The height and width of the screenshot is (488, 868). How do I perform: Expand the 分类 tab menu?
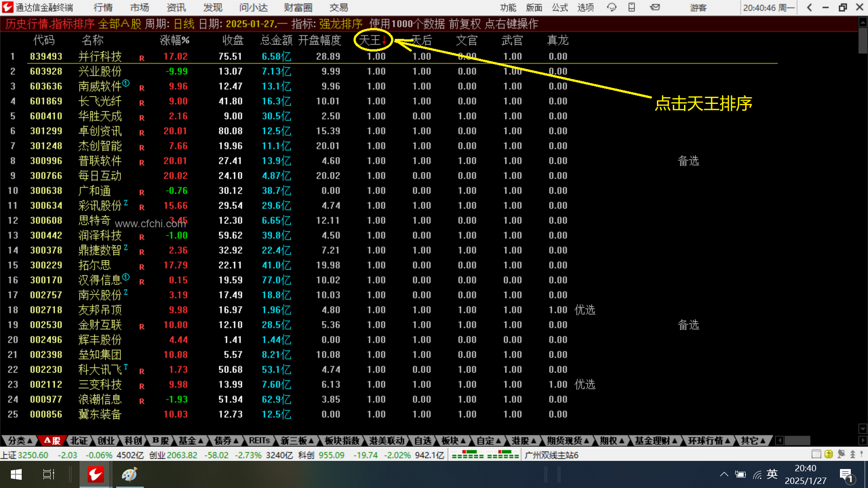[20, 441]
